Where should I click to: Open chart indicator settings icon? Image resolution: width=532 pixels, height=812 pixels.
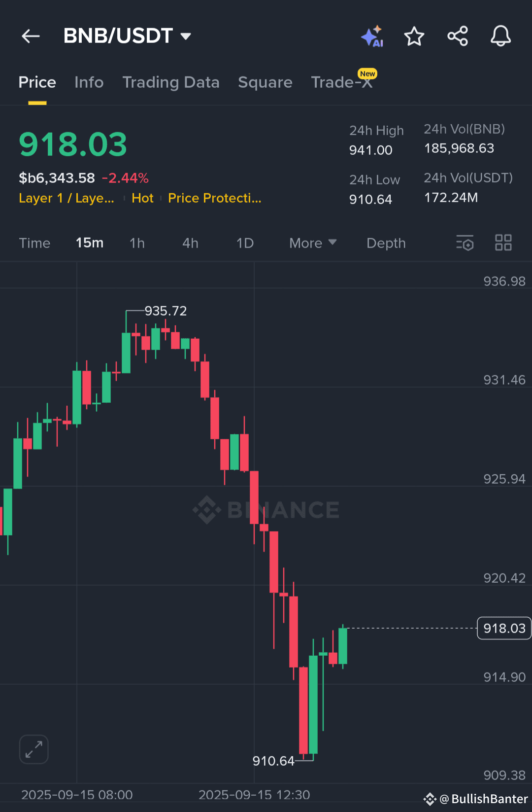point(465,243)
